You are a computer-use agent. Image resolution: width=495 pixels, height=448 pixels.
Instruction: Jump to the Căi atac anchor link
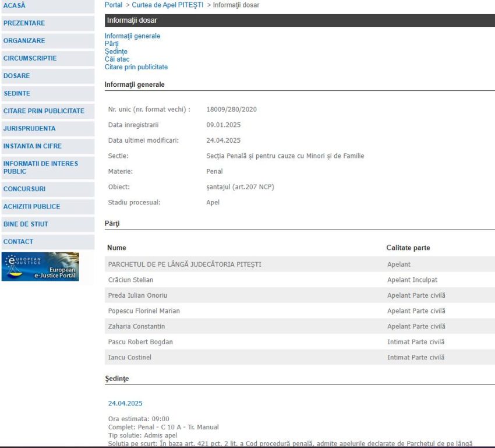117,59
